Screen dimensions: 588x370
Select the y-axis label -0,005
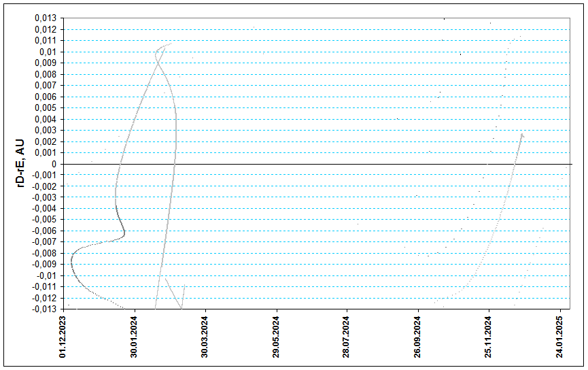[44, 219]
